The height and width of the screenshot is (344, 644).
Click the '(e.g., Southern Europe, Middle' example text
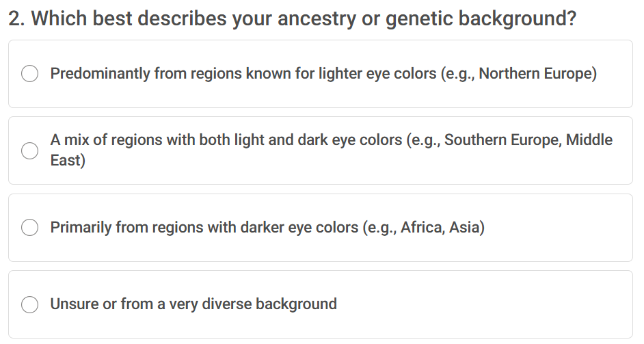(509, 140)
